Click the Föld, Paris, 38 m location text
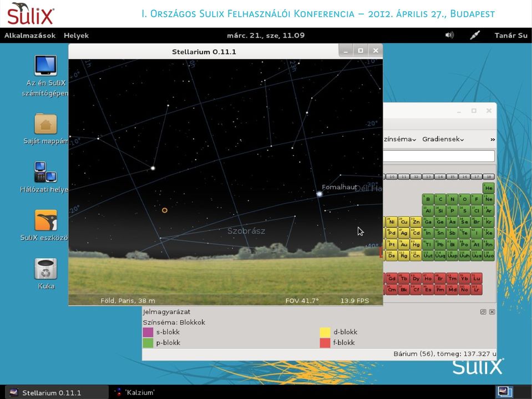This screenshot has height=399, width=532. [128, 301]
